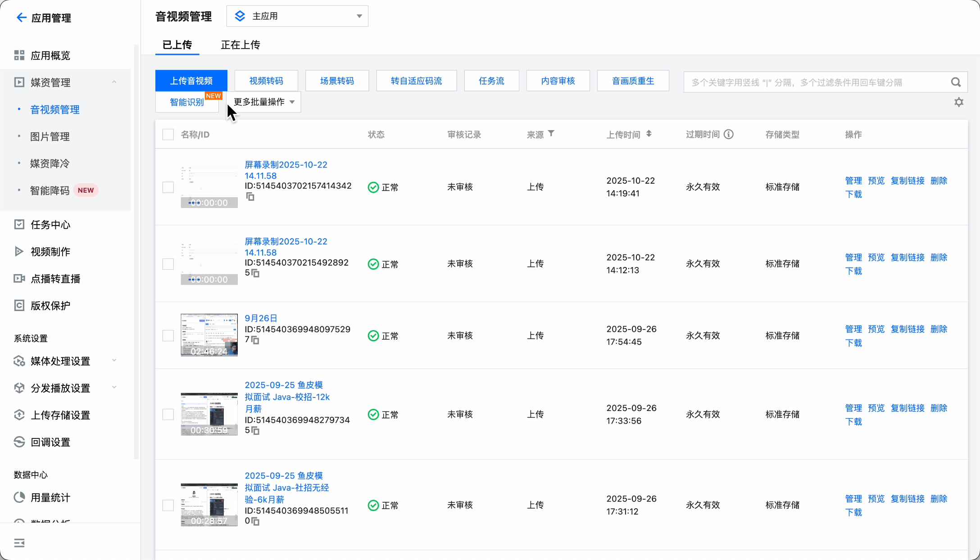This screenshot has height=560, width=980.
Task: Select the first 屏幕录制 row checkbox
Action: (x=168, y=187)
